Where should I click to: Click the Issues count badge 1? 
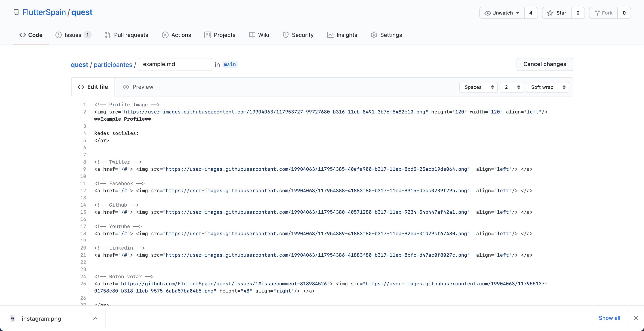87,35
